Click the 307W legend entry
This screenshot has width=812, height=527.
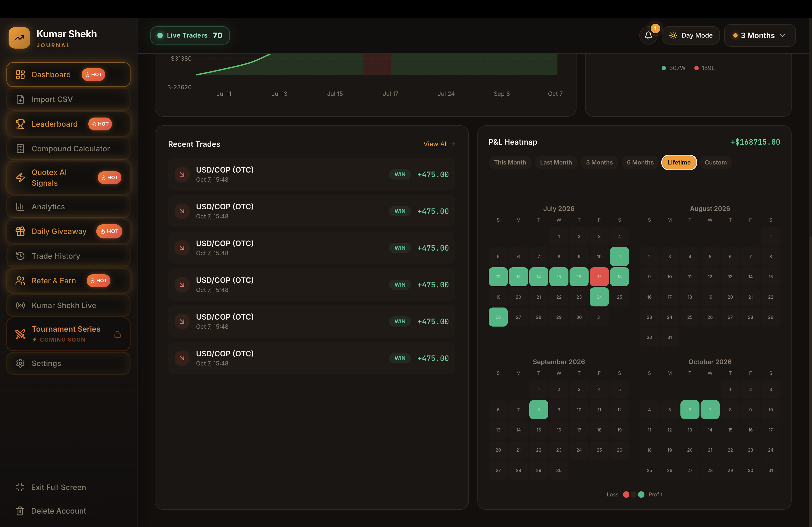tap(673, 68)
